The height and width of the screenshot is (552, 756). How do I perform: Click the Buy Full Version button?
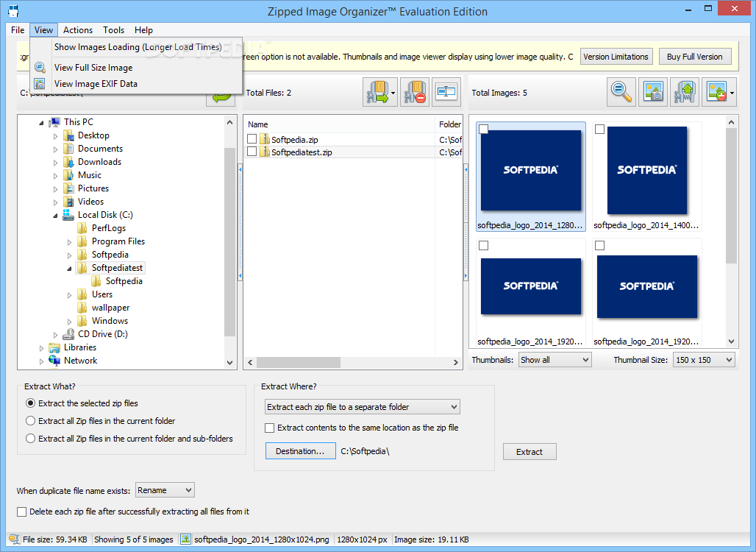click(694, 57)
